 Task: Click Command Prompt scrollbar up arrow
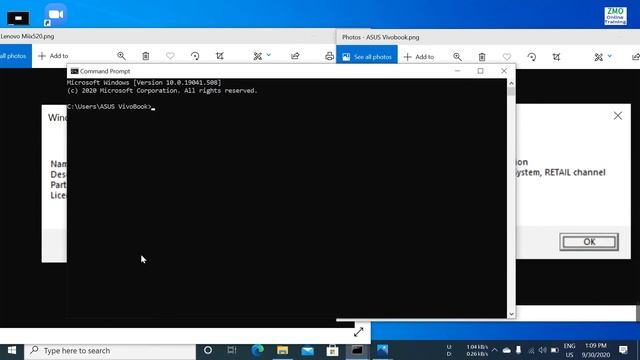511,83
